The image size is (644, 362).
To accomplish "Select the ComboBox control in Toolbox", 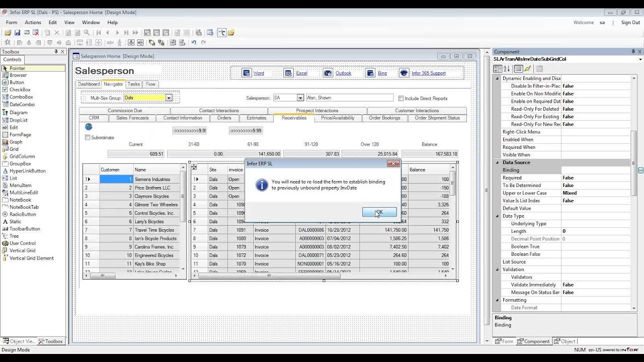I will coord(21,97).
